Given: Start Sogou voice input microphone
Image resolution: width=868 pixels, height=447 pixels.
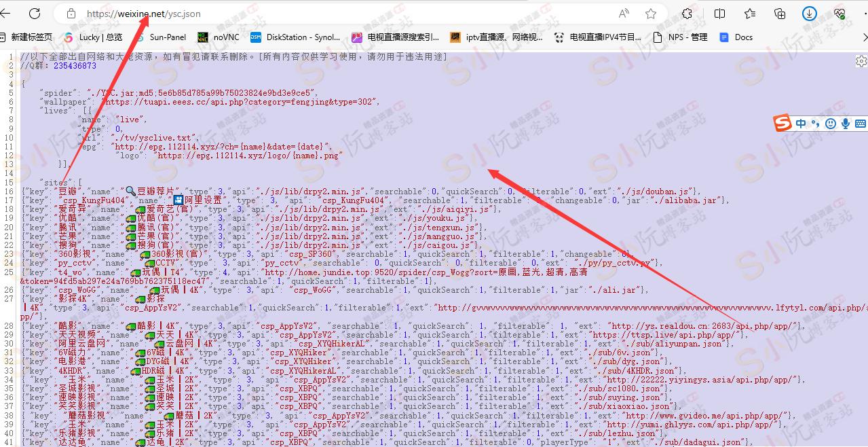Looking at the screenshot, I should tap(846, 123).
